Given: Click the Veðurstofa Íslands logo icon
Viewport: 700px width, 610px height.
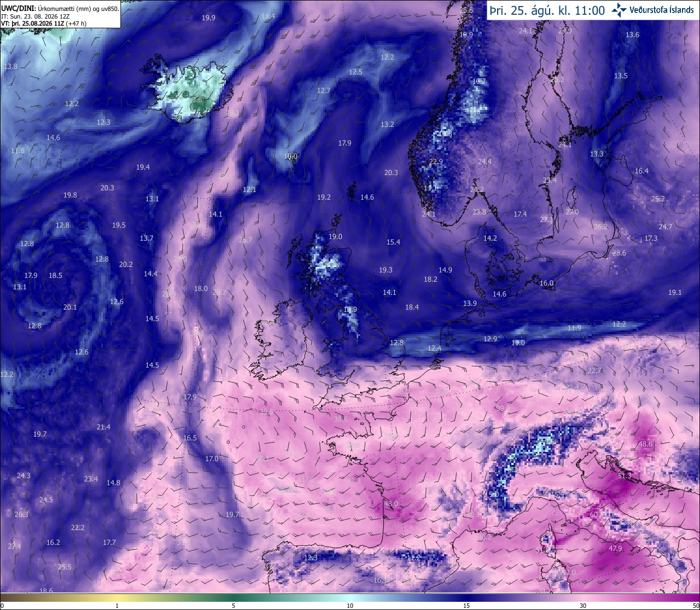Looking at the screenshot, I should coord(620,10).
